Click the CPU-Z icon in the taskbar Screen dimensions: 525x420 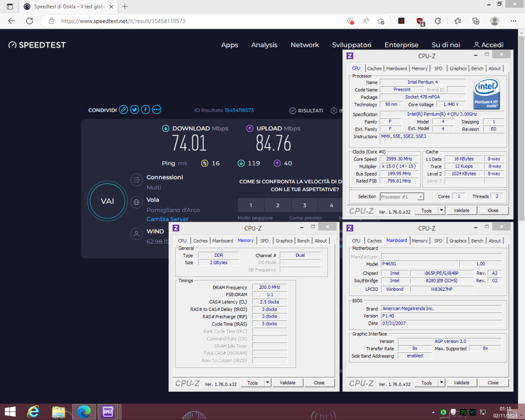[x=109, y=412]
